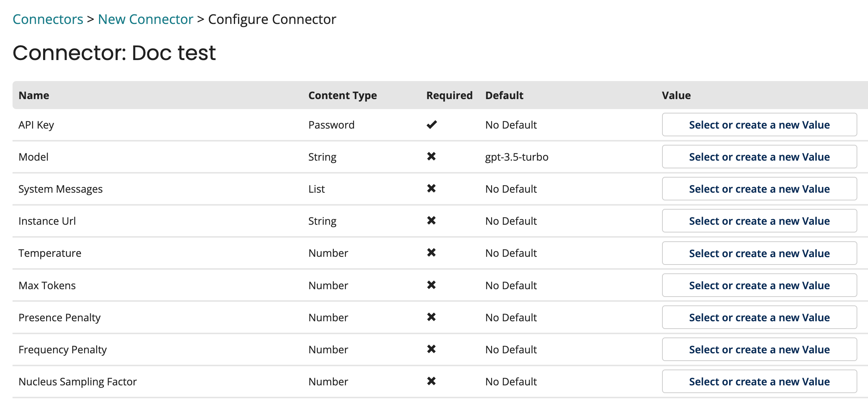Open the Connectors breadcrumb link

[x=48, y=19]
